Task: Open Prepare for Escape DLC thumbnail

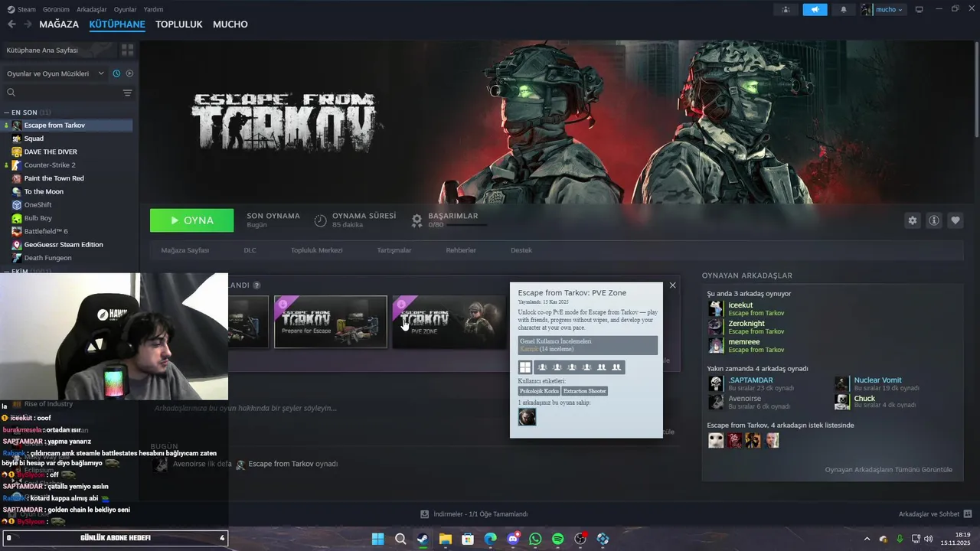Action: pyautogui.click(x=331, y=321)
